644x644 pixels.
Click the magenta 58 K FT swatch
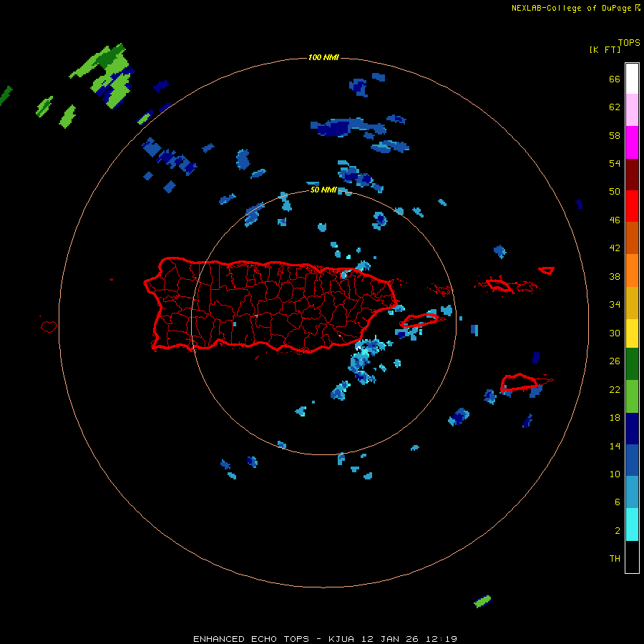click(x=632, y=142)
